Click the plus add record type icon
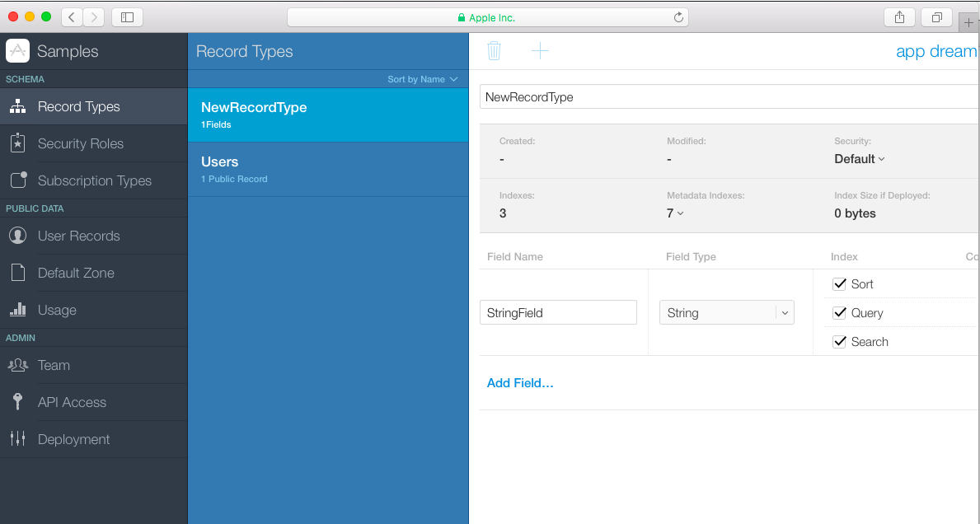This screenshot has width=980, height=524. tap(540, 50)
